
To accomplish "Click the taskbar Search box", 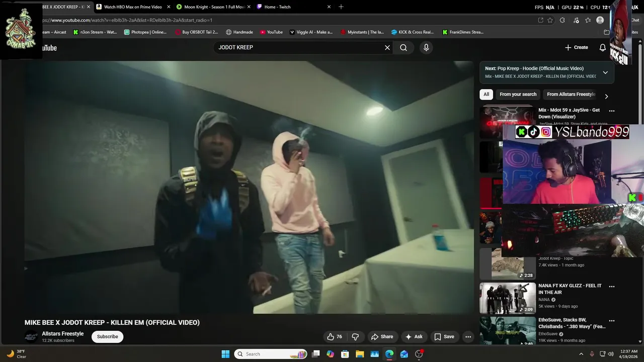I will pos(271,354).
